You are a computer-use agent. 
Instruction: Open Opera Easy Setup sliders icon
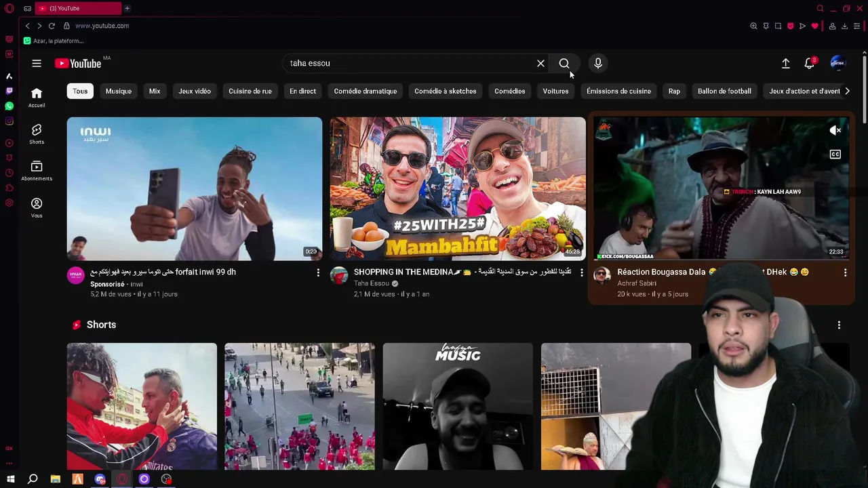(x=856, y=26)
